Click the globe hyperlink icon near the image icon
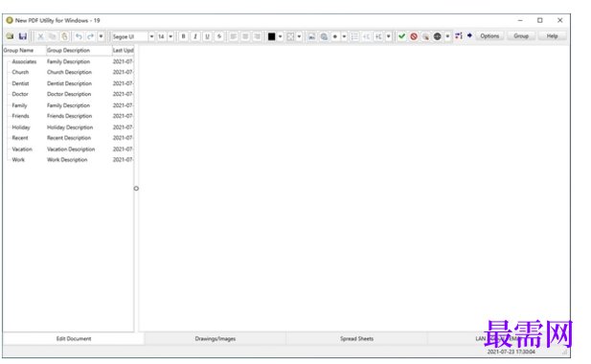The width and height of the screenshot is (591, 364). [324, 36]
